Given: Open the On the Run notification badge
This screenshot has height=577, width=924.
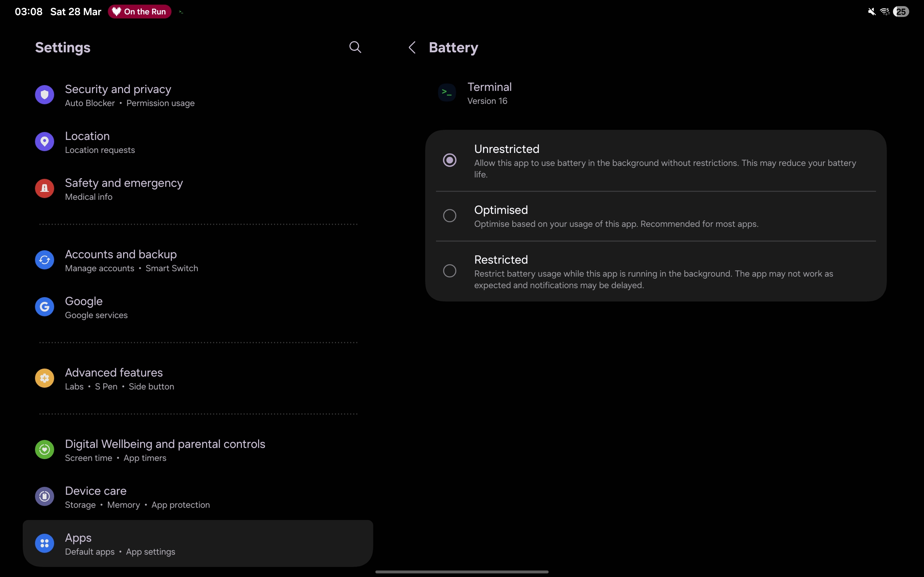Looking at the screenshot, I should (x=139, y=12).
